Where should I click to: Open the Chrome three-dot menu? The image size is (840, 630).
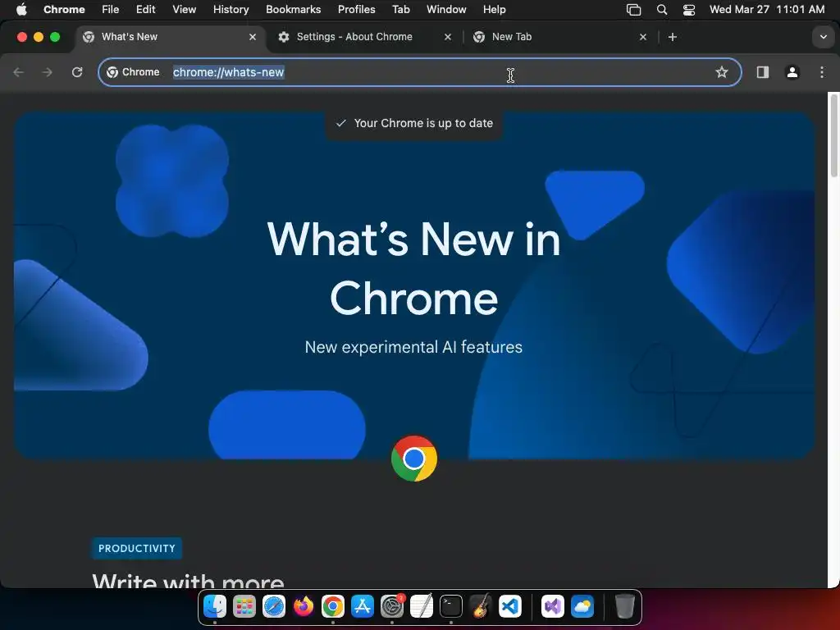pos(822,72)
